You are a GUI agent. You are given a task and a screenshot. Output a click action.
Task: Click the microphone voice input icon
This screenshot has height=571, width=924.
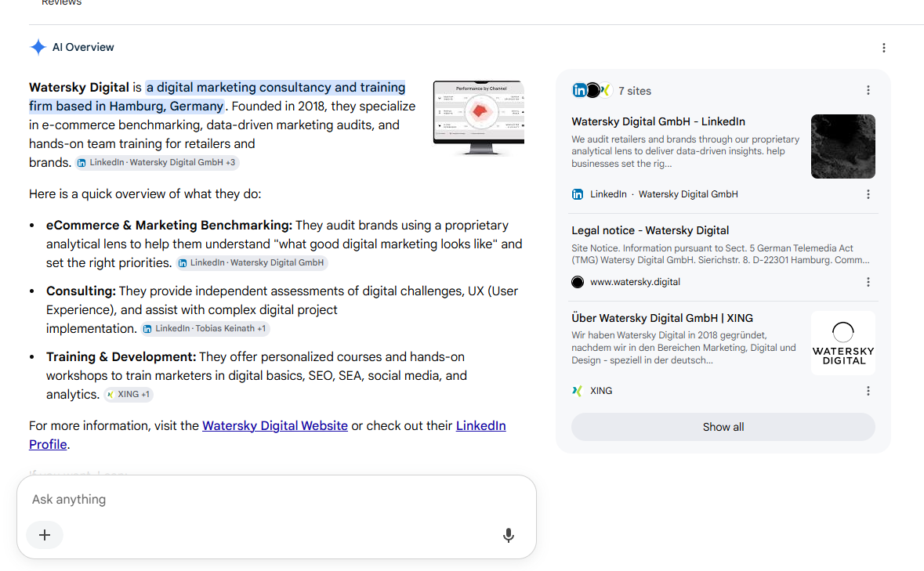pos(508,535)
